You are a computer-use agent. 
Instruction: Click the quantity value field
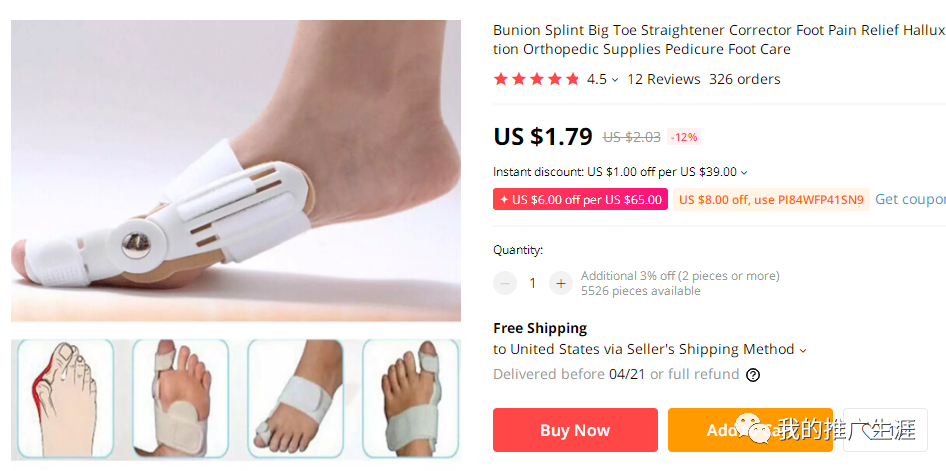pos(533,283)
